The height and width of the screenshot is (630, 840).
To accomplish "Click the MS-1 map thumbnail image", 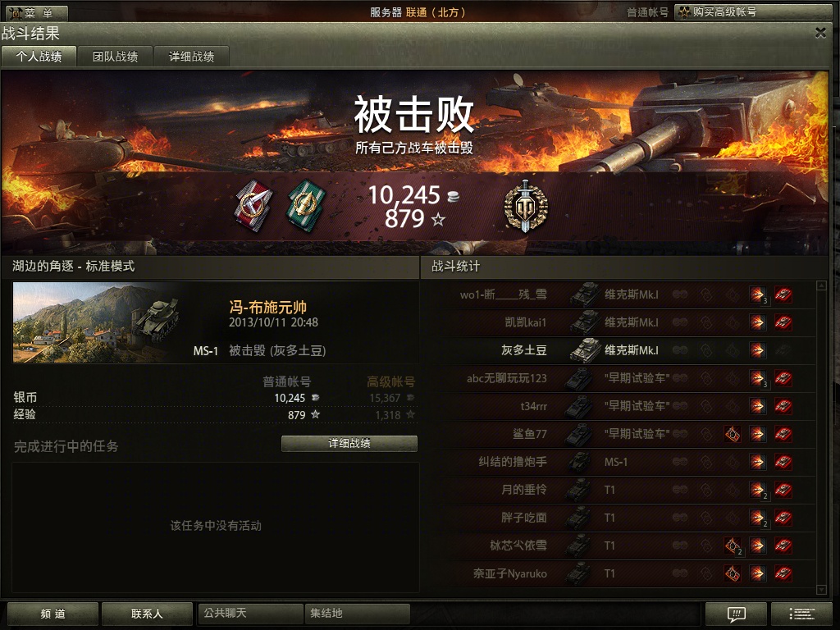I will click(x=97, y=322).
